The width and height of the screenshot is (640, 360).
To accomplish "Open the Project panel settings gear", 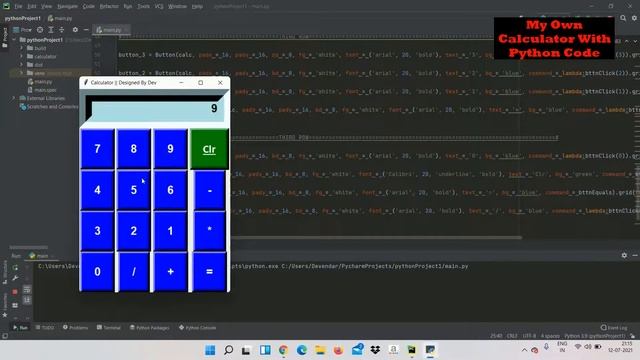I will (75, 30).
